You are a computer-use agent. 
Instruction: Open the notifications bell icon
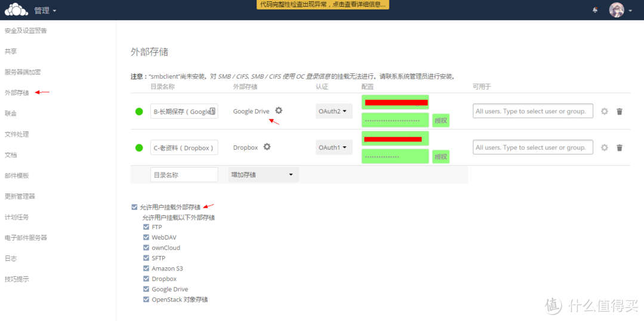(x=595, y=10)
